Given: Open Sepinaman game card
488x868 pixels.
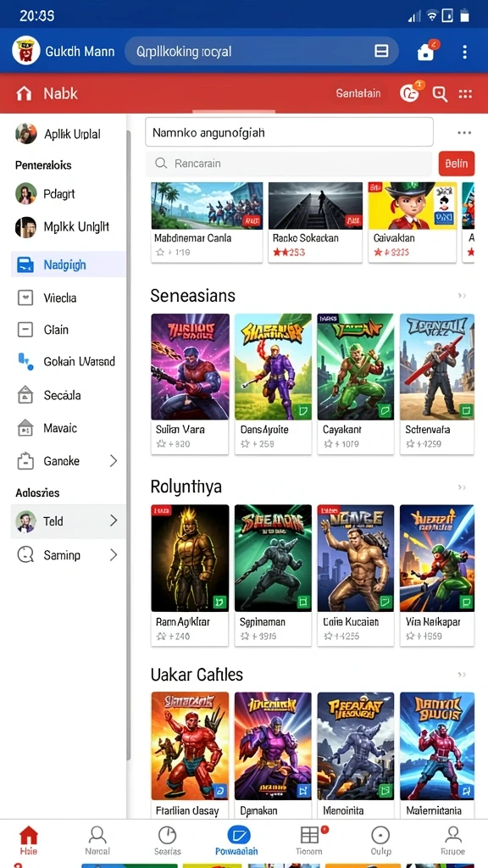Looking at the screenshot, I should click(274, 576).
